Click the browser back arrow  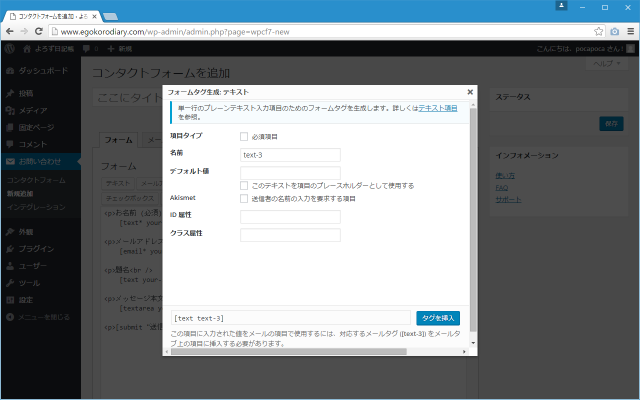(11, 31)
